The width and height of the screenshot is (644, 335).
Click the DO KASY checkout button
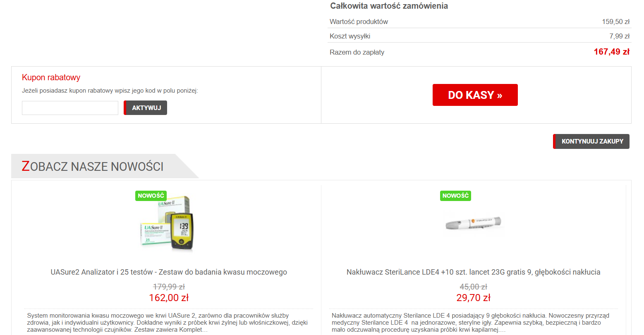click(475, 95)
